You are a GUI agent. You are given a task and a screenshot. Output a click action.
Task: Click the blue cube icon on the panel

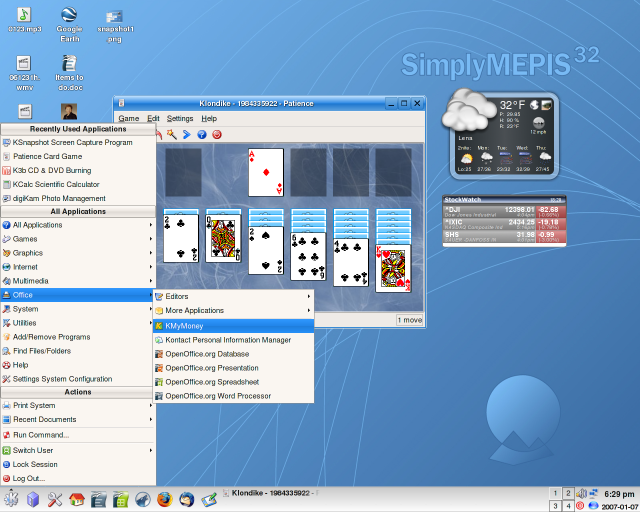coord(33,499)
